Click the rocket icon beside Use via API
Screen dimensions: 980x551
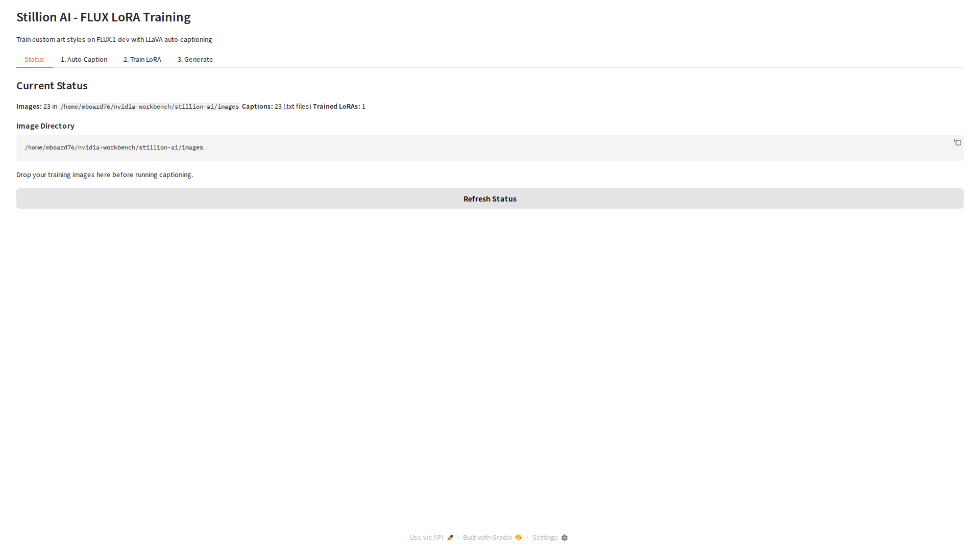coord(450,538)
